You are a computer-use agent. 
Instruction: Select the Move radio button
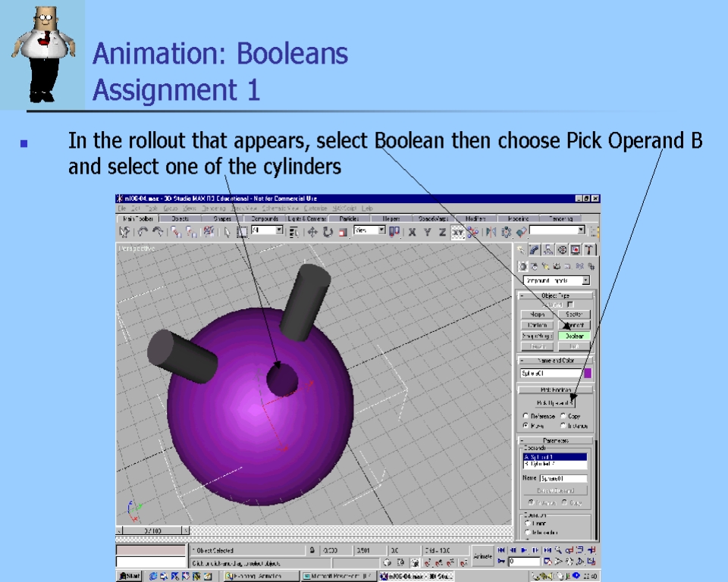click(x=526, y=426)
